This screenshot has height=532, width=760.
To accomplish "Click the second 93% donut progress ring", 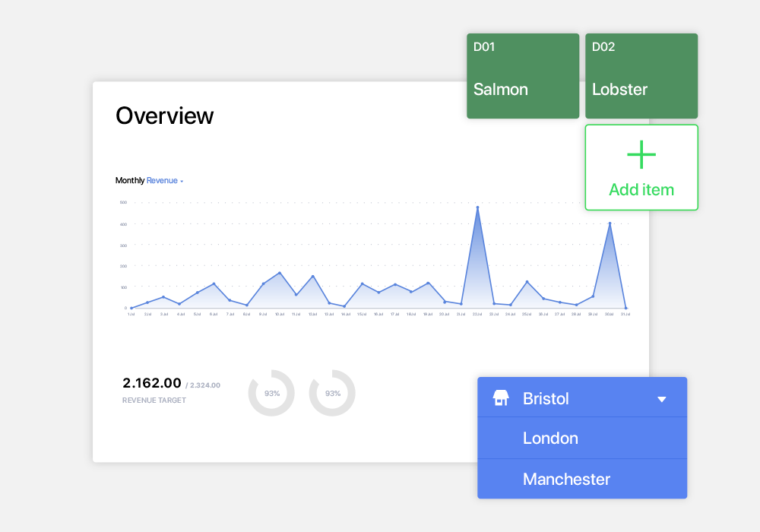I will (x=332, y=393).
